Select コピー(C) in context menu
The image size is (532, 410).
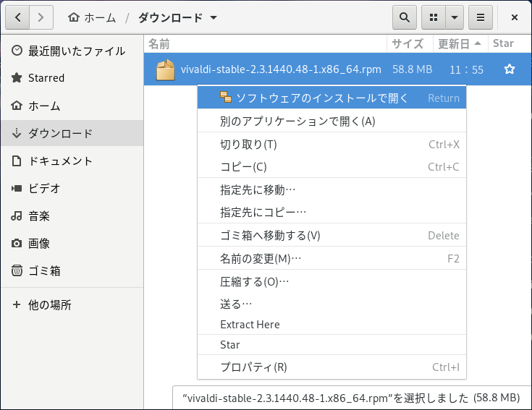[x=332, y=167]
